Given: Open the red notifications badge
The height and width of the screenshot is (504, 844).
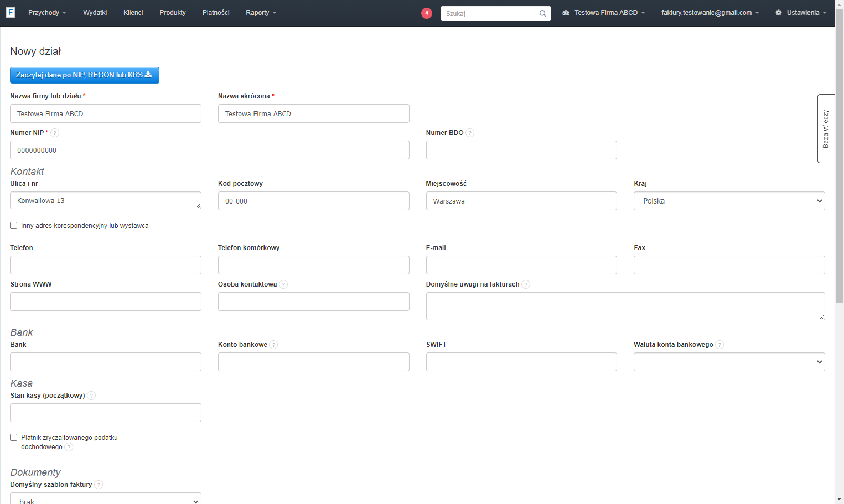Looking at the screenshot, I should click(x=427, y=13).
